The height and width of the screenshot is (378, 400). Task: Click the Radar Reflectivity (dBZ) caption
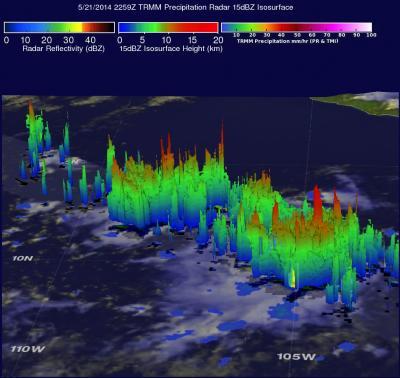(x=63, y=49)
